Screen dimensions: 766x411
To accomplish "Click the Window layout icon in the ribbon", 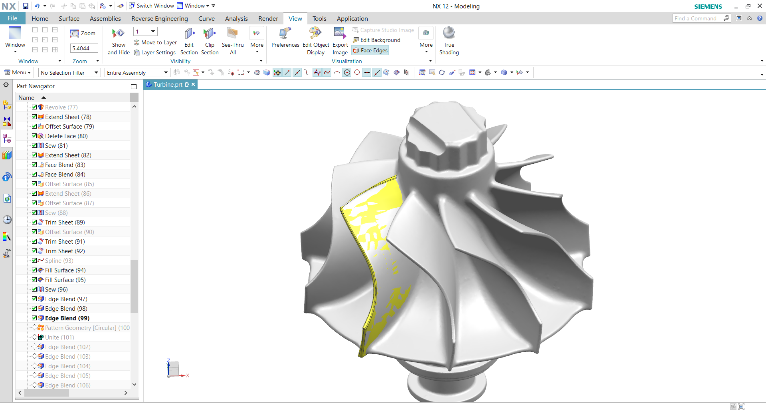I will (15, 33).
